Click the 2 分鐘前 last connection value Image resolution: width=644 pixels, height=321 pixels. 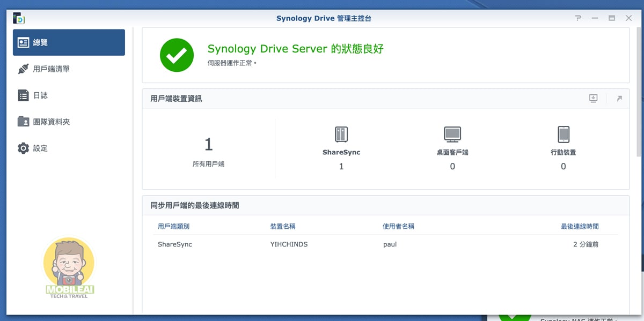586,244
